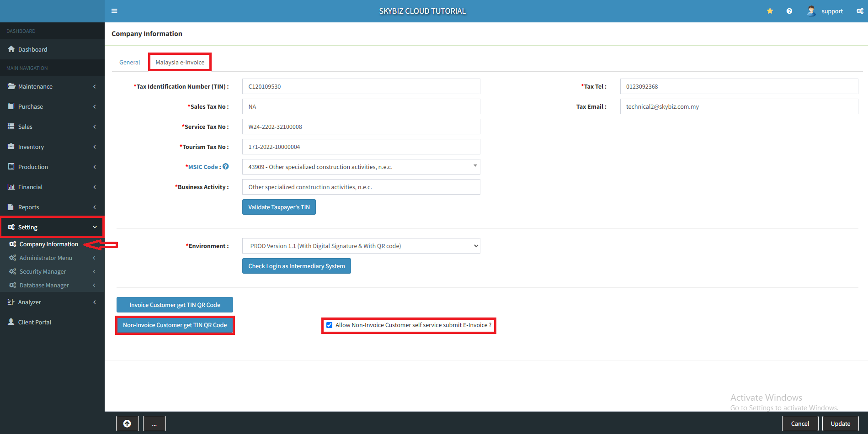Switch to the General tab

coord(129,63)
